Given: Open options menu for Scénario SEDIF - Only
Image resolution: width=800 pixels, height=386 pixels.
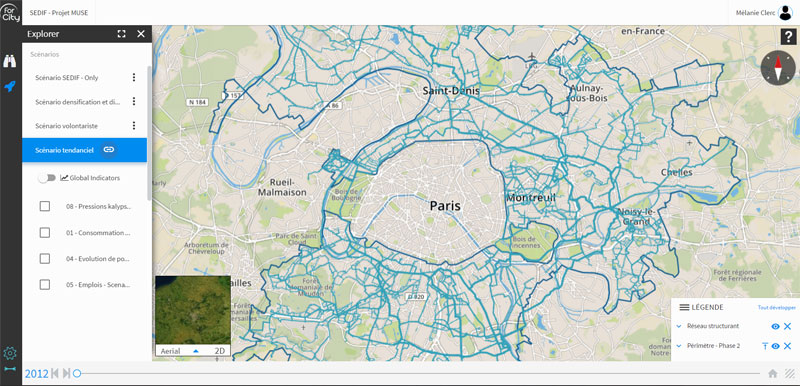Looking at the screenshot, I should click(x=134, y=78).
